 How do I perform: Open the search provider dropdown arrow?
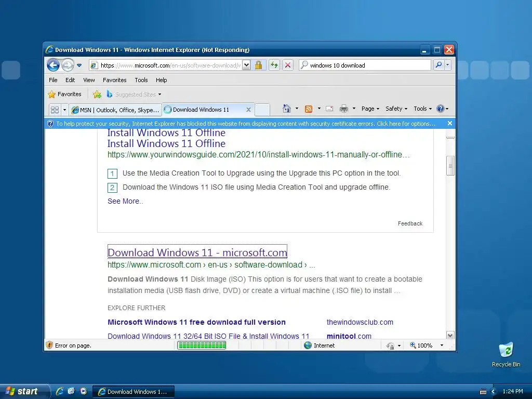(x=448, y=65)
